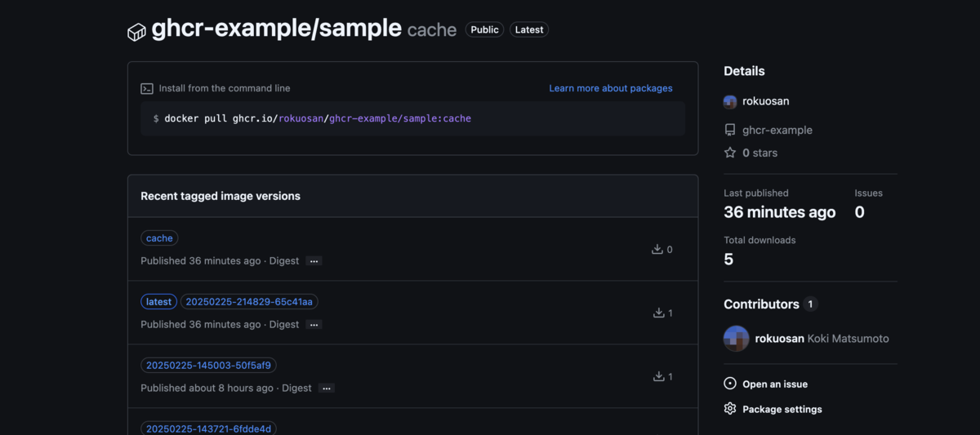Click the Latest badge in the header

tap(529, 29)
